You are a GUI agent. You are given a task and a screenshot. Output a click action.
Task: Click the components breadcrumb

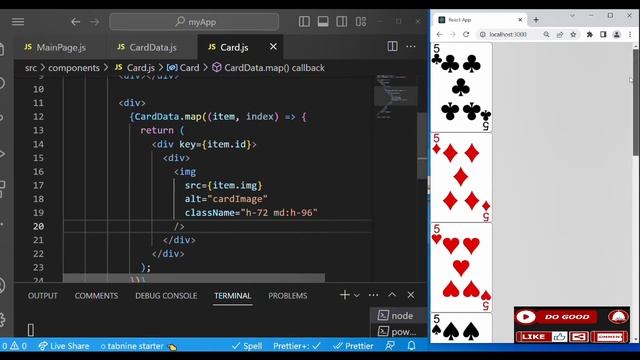click(74, 68)
